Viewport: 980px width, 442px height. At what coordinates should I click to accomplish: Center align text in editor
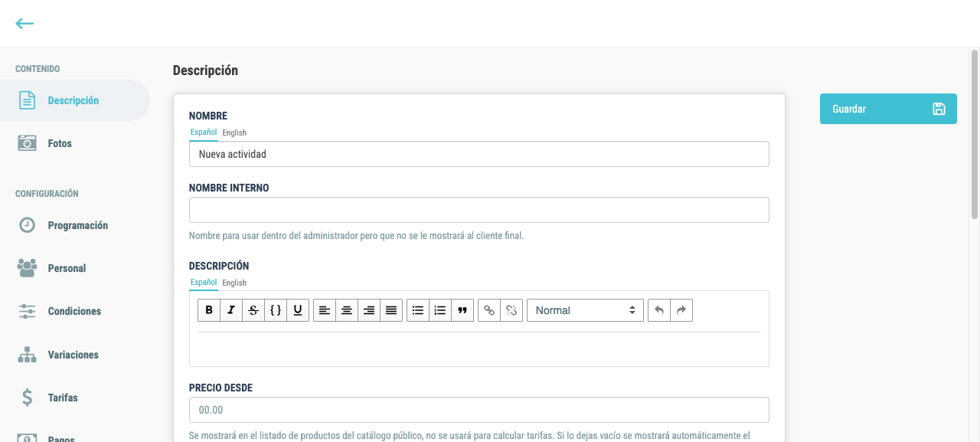click(x=347, y=310)
